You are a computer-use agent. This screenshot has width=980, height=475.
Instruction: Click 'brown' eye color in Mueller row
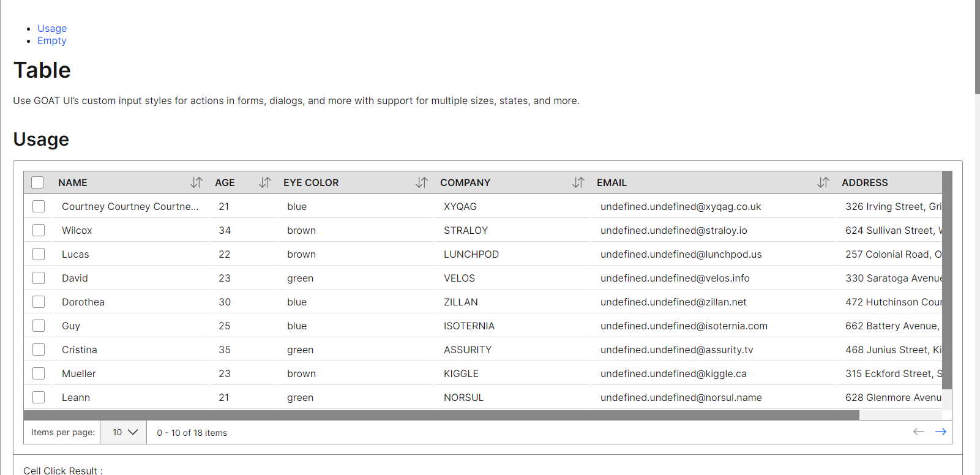click(x=301, y=373)
